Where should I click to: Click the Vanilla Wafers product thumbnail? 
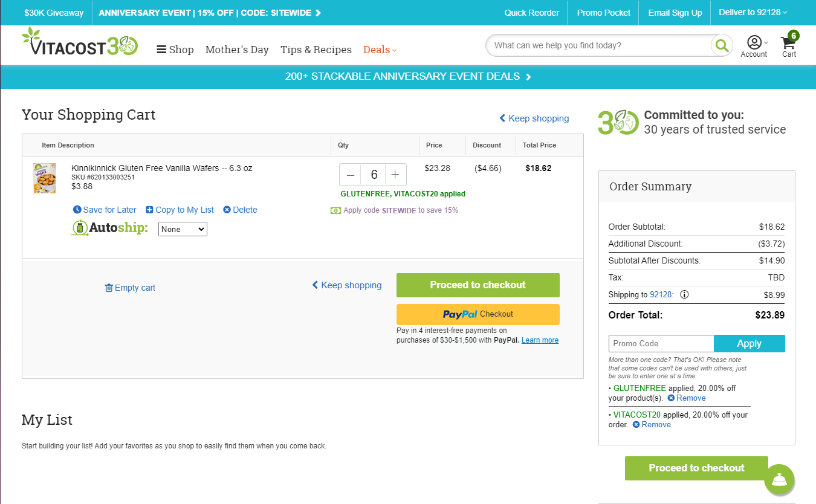[45, 178]
